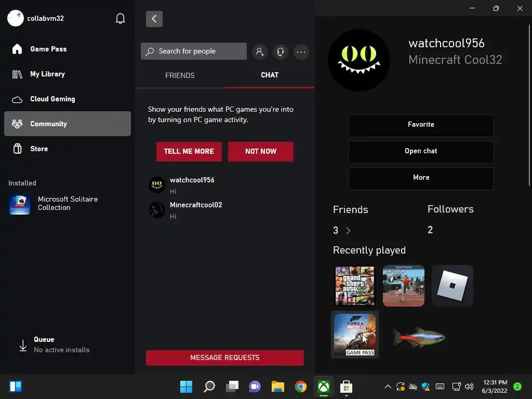This screenshot has height=399, width=532.
Task: Open the Teams Chat taskbar icon
Action: pos(255,387)
